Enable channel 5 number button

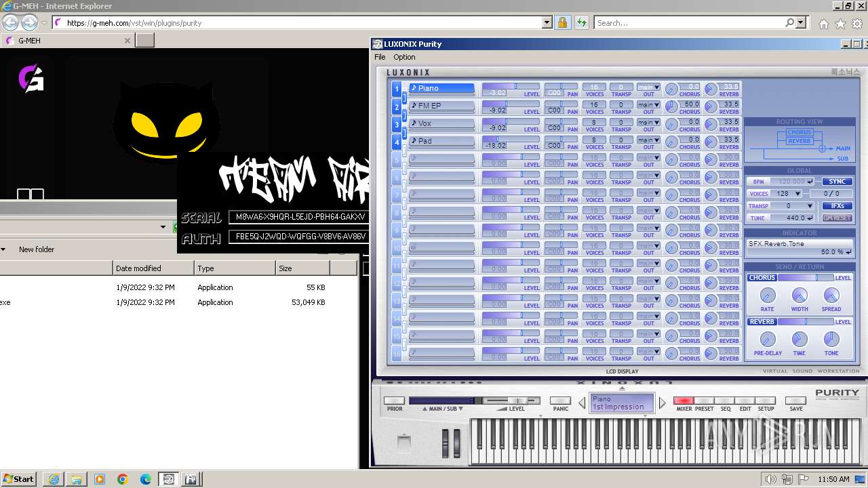[x=397, y=159]
